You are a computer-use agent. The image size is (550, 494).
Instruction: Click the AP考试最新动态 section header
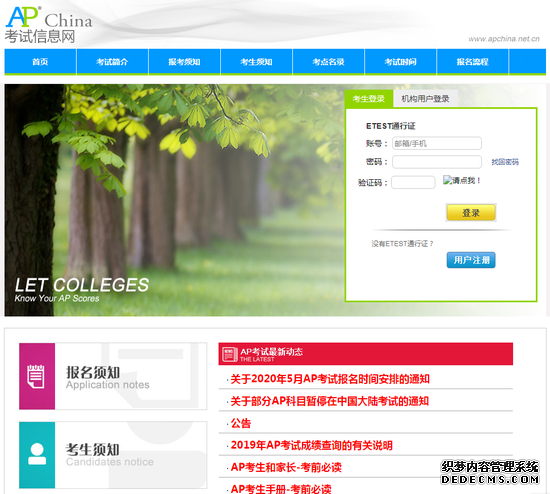(365, 354)
